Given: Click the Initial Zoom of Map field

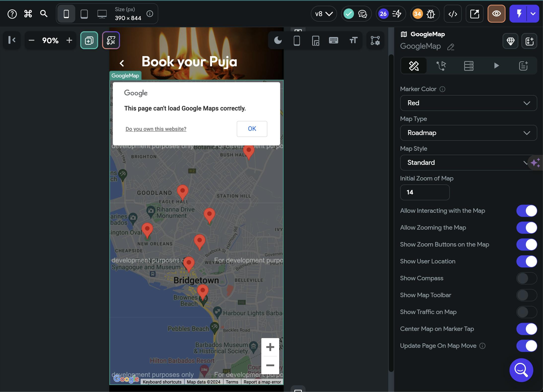Looking at the screenshot, I should (x=425, y=192).
